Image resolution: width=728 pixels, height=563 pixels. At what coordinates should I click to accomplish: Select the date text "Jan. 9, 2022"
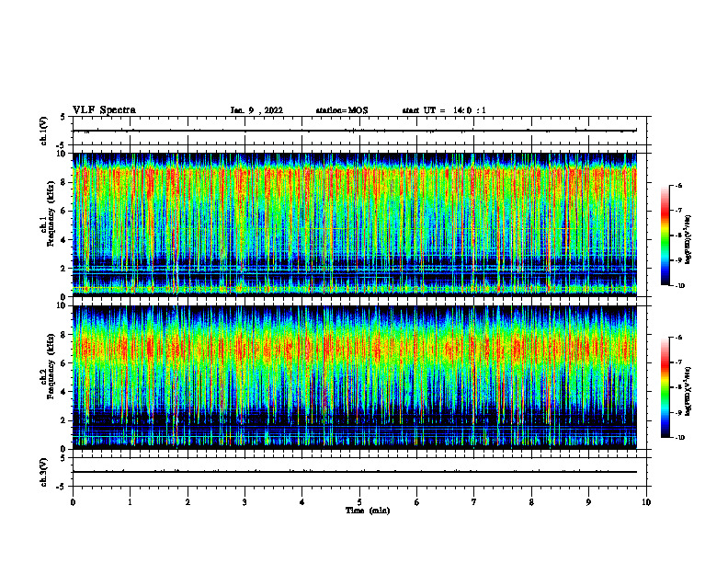[x=256, y=110]
